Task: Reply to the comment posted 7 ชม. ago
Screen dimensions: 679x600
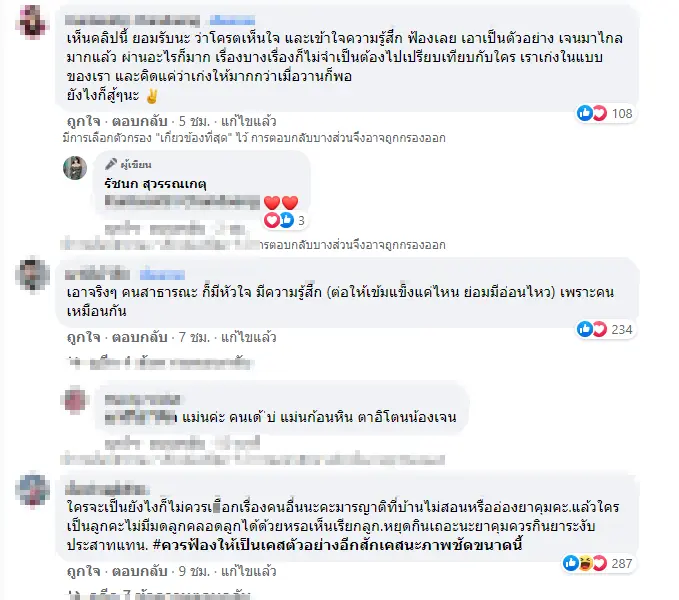Action: 139,337
